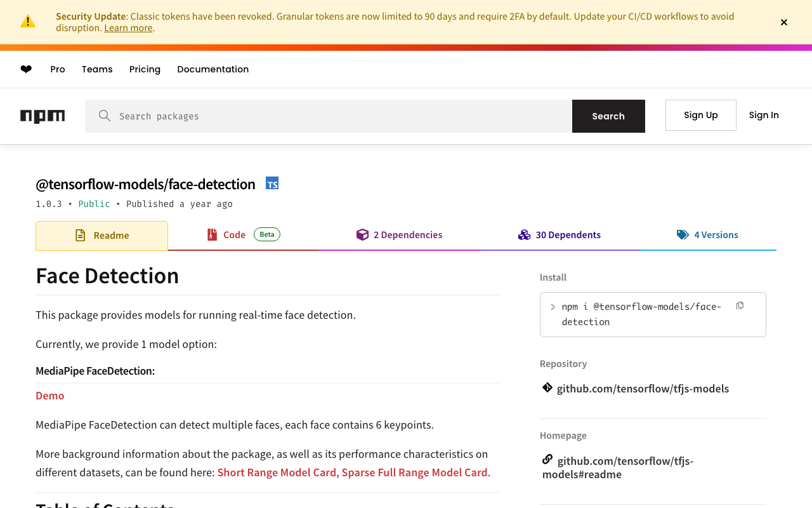
Task: Click the heart icon in top navigation
Action: (x=26, y=69)
